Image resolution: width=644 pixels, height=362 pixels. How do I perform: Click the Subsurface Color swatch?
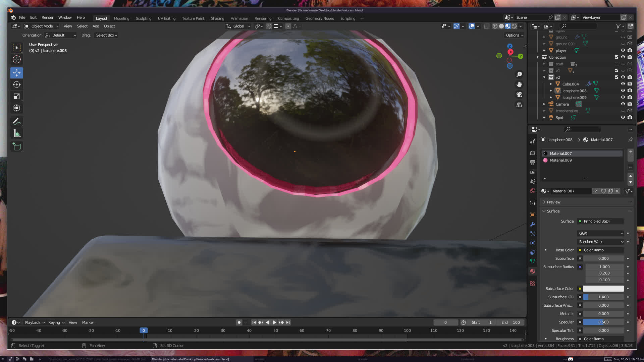click(x=603, y=289)
